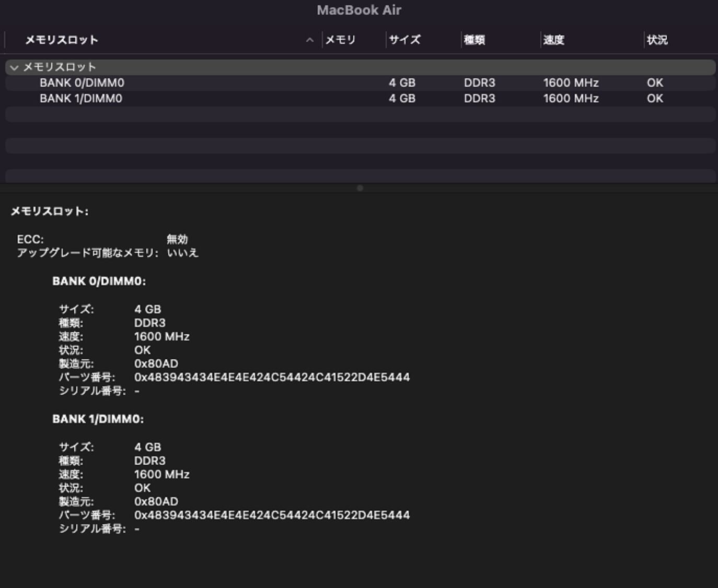Image resolution: width=718 pixels, height=588 pixels.
Task: Click the ECC value 無効
Action: pyautogui.click(x=177, y=239)
